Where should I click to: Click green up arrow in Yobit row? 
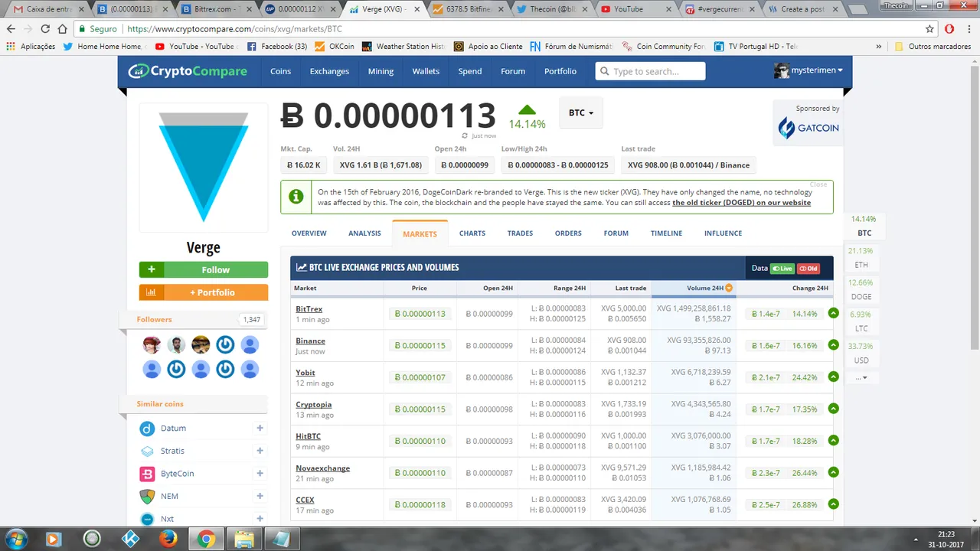834,377
